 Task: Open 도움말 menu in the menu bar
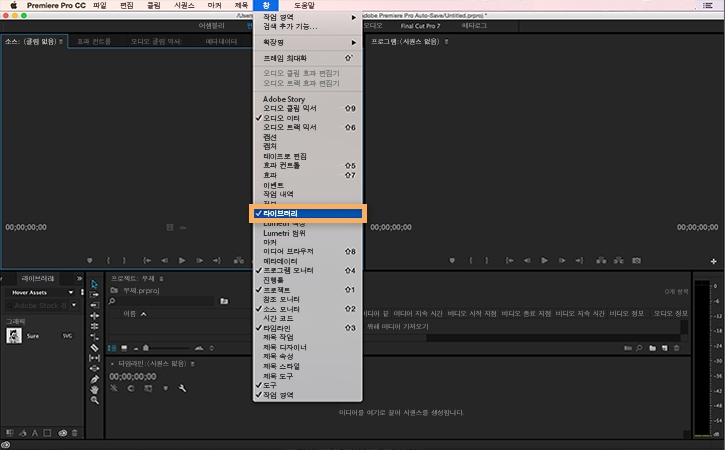[304, 5]
